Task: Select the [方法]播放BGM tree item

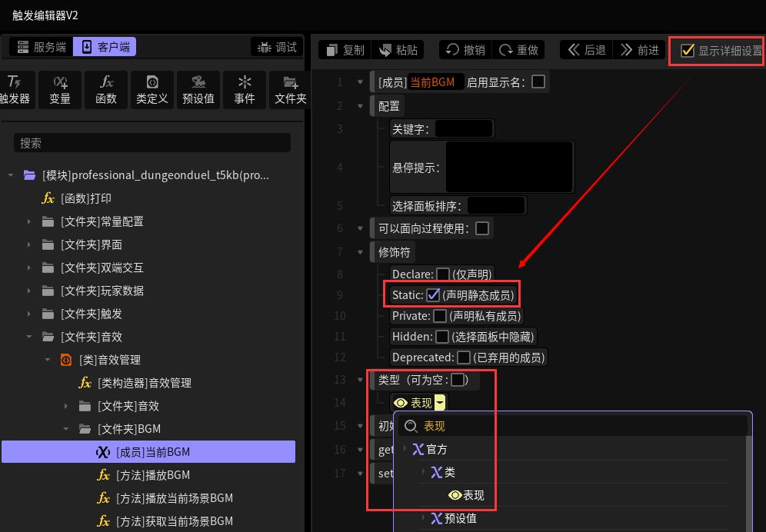Action: point(144,475)
